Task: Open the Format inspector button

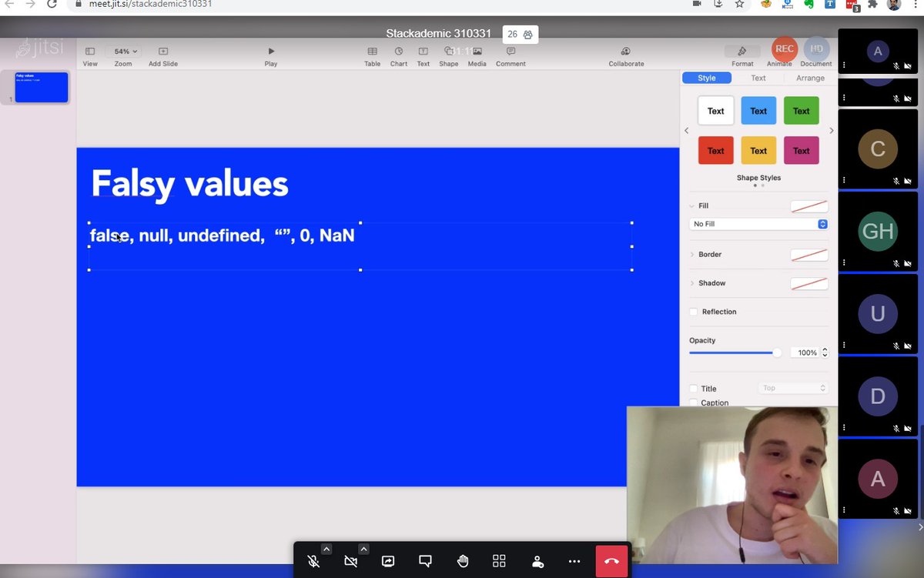Action: 742,52
